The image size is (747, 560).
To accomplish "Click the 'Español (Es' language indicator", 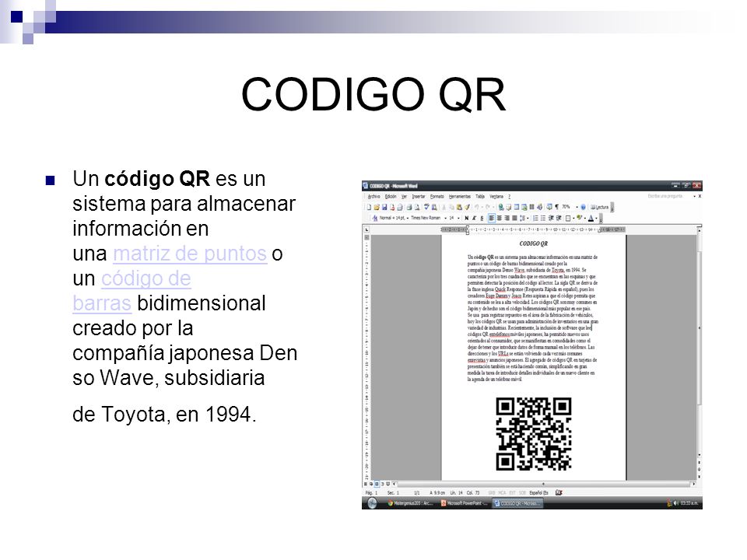I will click(x=538, y=492).
